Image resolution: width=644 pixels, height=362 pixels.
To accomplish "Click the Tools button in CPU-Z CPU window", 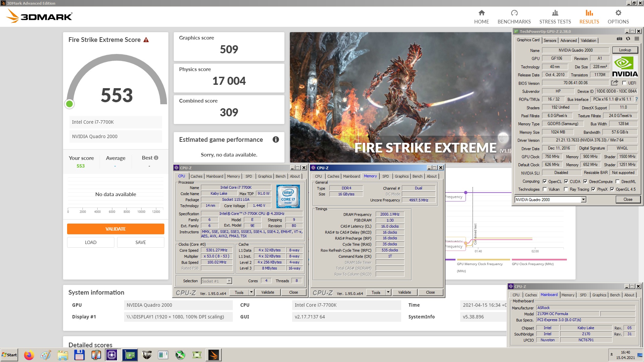I will [239, 292].
